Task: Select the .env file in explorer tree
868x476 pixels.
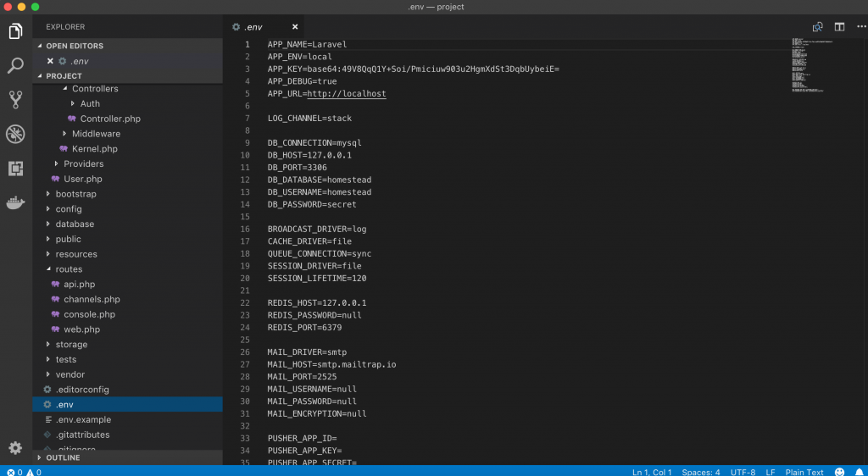Action: coord(127,404)
